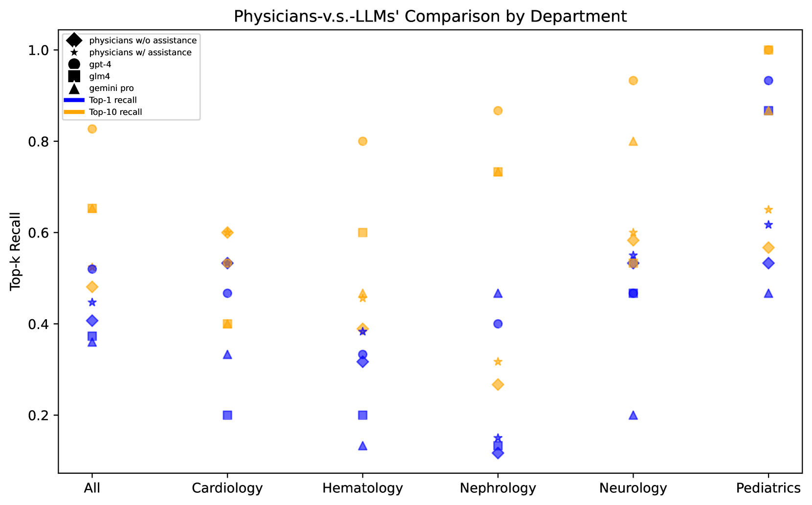Click the "Top-k Recall" y-axis label
Image resolution: width=812 pixels, height=505 pixels.
pos(16,251)
